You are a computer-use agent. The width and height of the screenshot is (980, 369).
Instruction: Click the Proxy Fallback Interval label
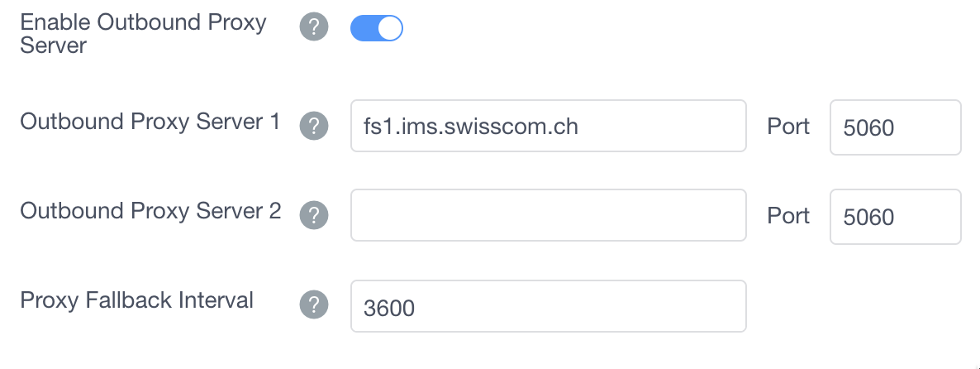[137, 300]
